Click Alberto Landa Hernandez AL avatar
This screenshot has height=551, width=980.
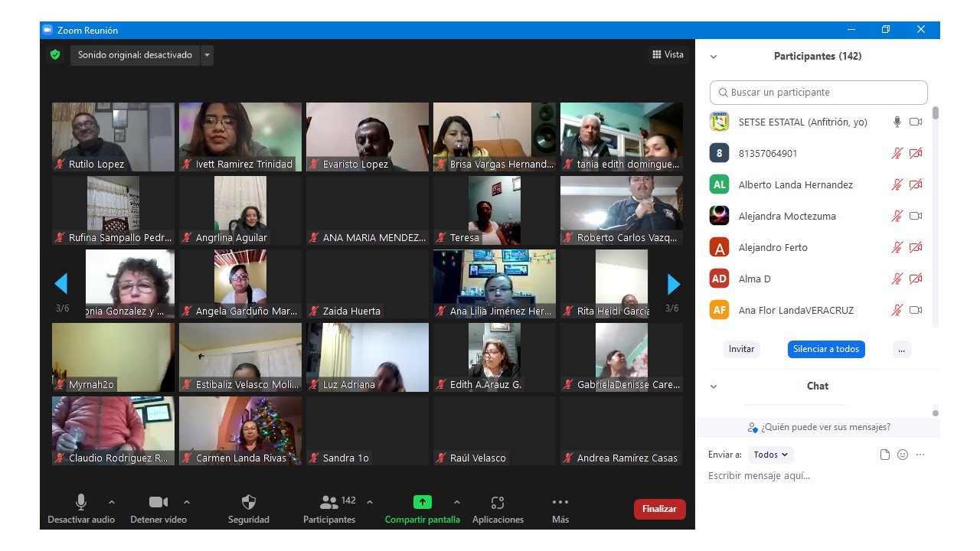(719, 184)
